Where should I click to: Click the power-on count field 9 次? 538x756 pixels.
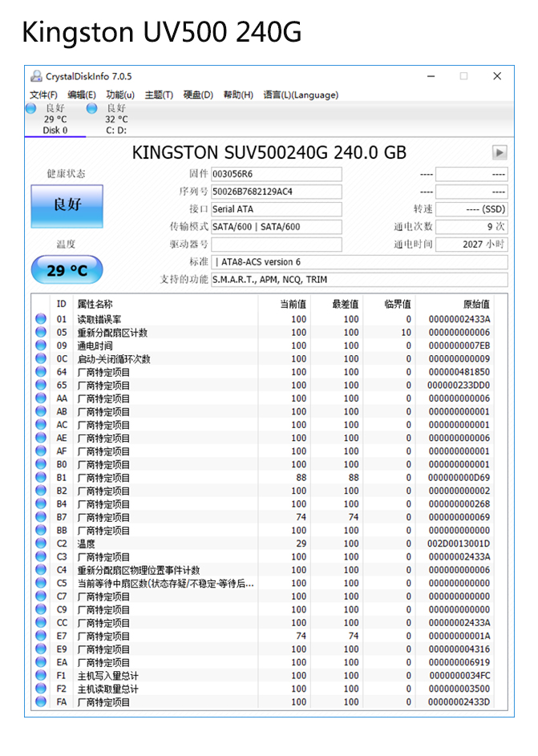pyautogui.click(x=471, y=227)
